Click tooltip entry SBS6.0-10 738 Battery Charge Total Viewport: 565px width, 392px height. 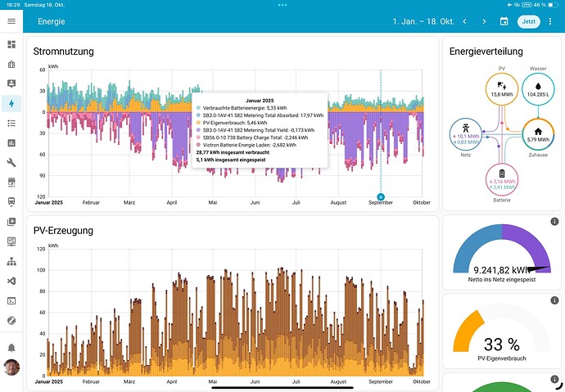(x=252, y=137)
